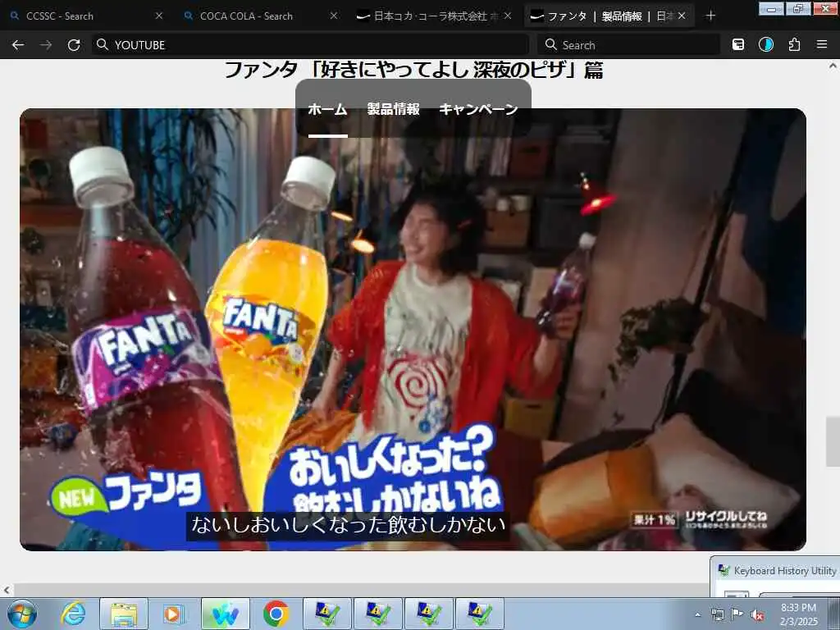840x630 pixels.
Task: Open the ホーム navigation item
Action: point(328,109)
